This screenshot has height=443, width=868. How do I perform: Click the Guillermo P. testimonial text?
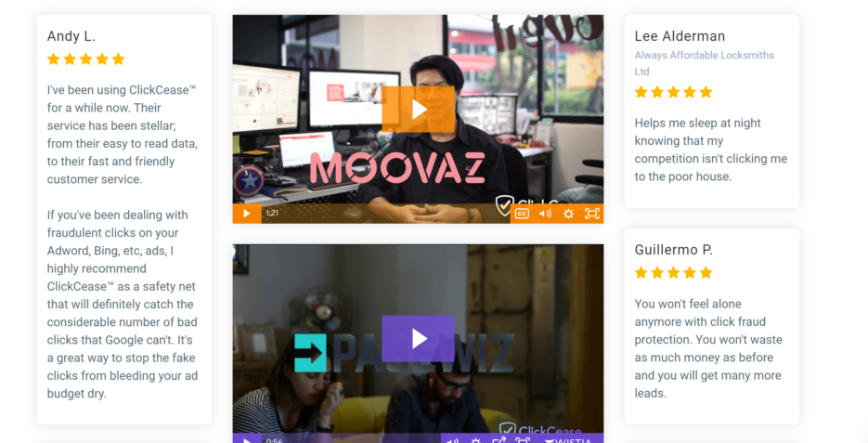708,348
